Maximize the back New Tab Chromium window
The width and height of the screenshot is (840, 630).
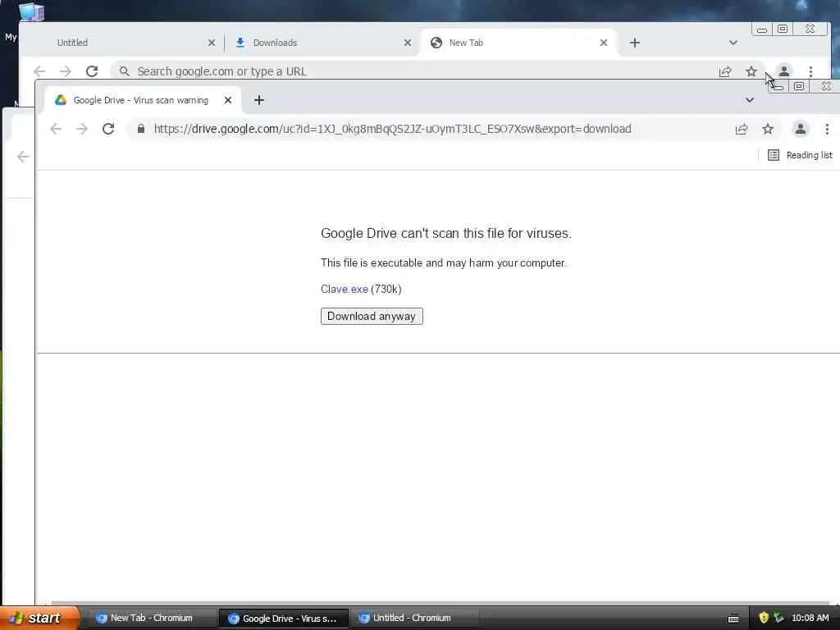(x=783, y=30)
